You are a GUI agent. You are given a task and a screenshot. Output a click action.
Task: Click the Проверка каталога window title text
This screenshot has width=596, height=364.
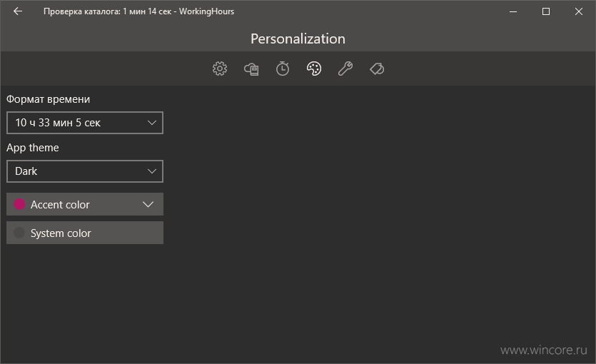[138, 11]
